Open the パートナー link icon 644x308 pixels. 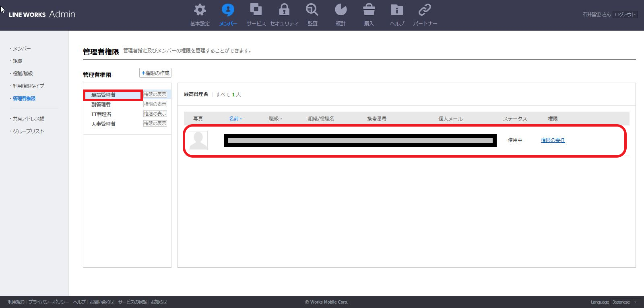[x=425, y=10]
